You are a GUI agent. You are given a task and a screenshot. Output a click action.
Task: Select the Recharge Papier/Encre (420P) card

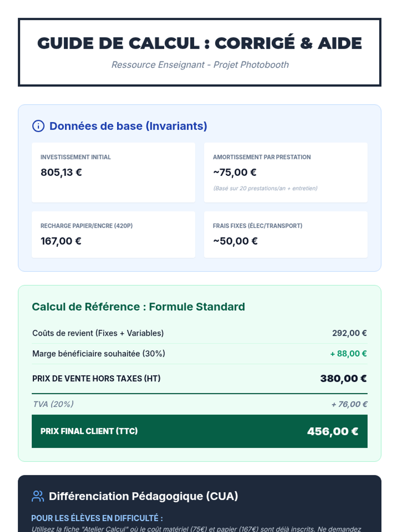[113, 234]
